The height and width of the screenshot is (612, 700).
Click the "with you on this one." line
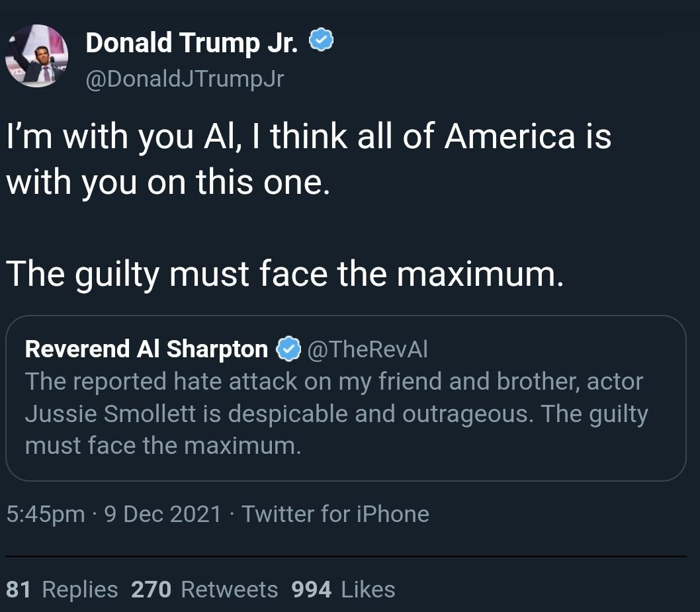tap(167, 182)
